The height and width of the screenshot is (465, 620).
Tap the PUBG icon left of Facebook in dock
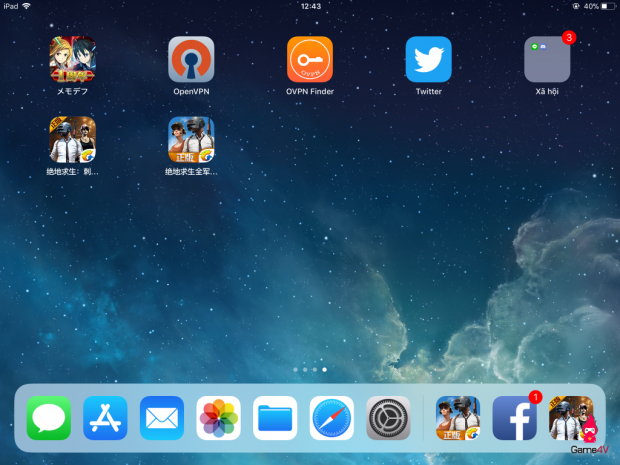[458, 418]
